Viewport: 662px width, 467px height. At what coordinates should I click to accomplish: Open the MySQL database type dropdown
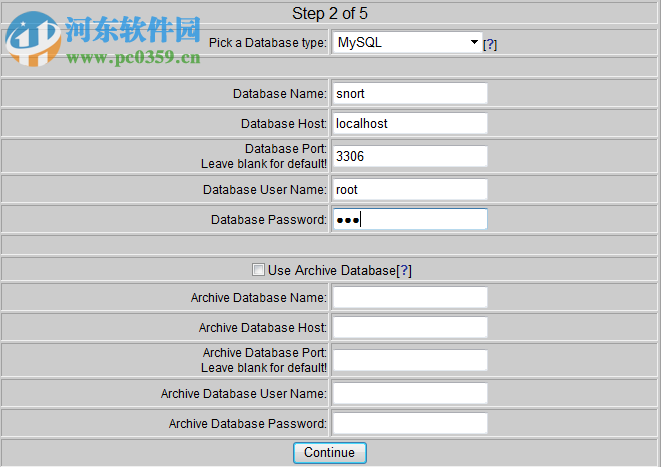tap(407, 43)
